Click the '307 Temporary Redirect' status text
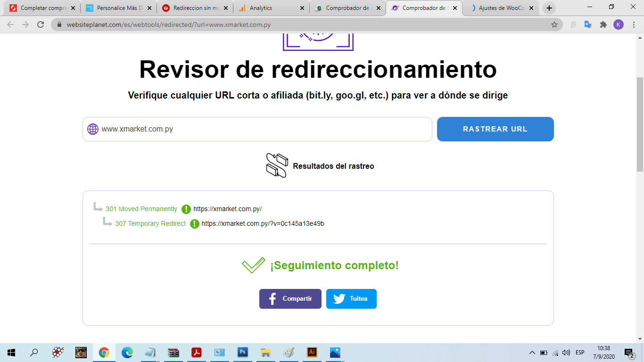The width and height of the screenshot is (644, 362). coord(150,223)
